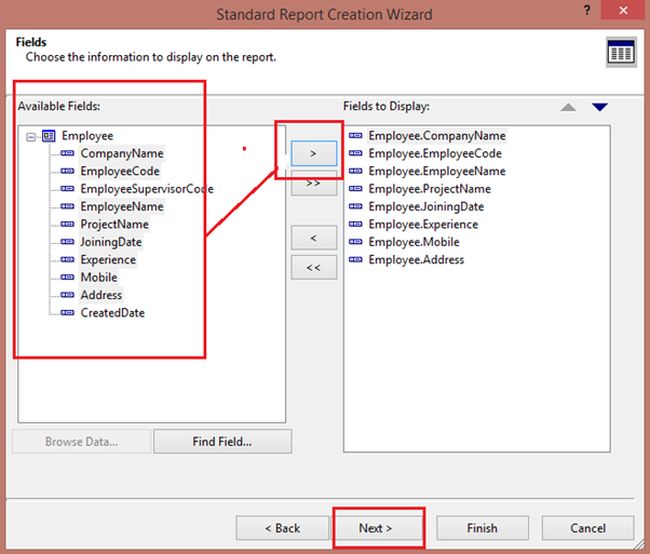Click the field icon beside EmployeeCode
Viewport: 650px width, 554px height.
point(67,171)
